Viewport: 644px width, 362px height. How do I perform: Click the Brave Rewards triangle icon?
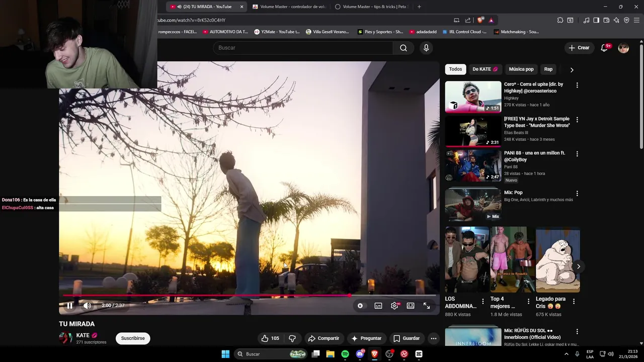(x=491, y=20)
